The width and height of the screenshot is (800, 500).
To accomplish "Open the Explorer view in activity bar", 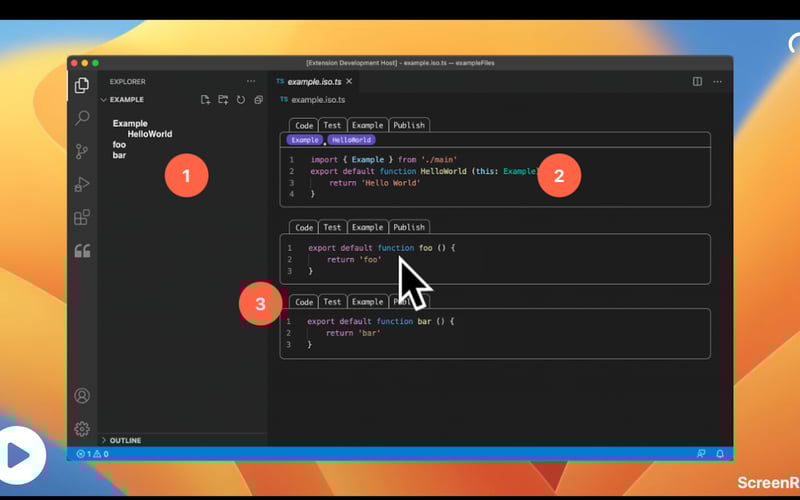I will point(82,85).
